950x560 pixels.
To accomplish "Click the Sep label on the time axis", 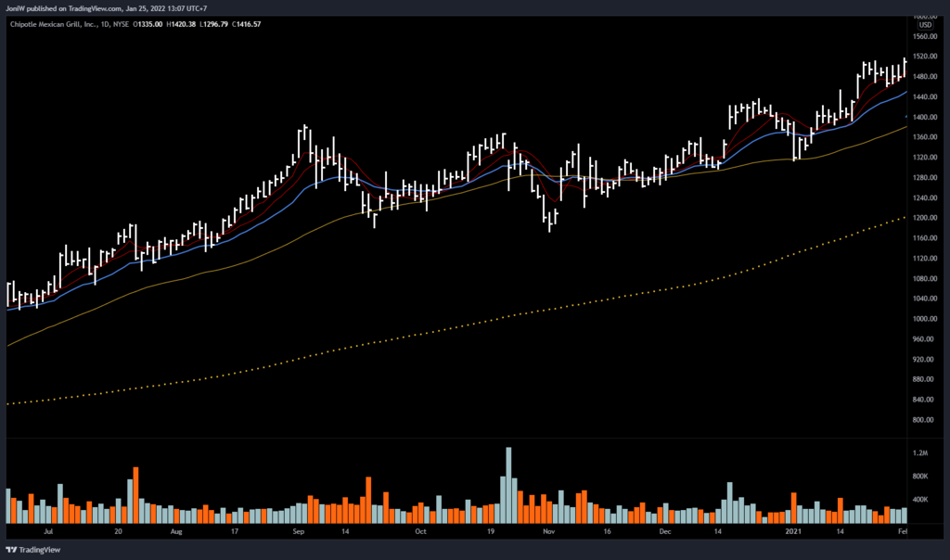I will click(299, 533).
